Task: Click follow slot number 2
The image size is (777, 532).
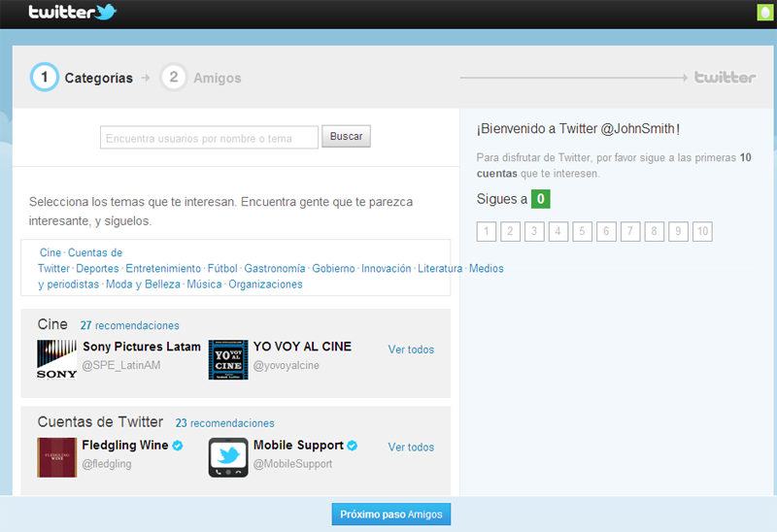Action: click(x=511, y=231)
